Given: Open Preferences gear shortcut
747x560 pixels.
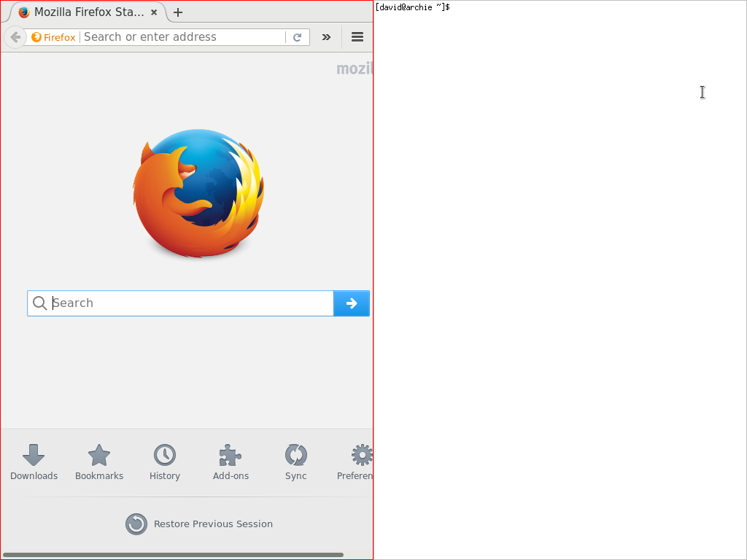Looking at the screenshot, I should click(x=355, y=462).
